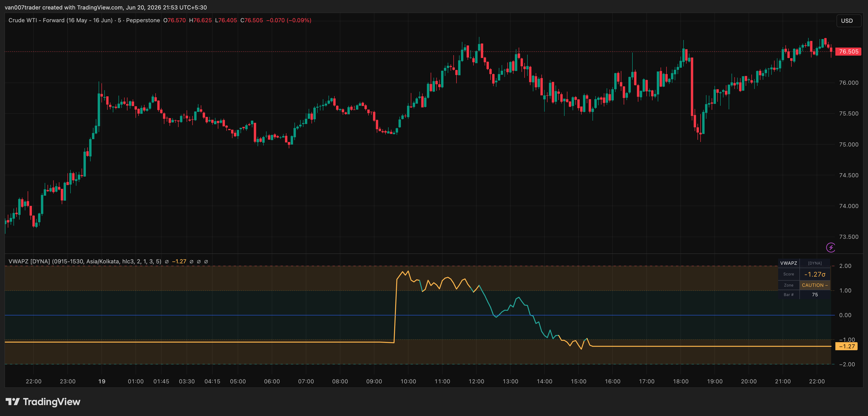Click the 06:00 time axis label
This screenshot has width=868, height=416.
point(272,382)
